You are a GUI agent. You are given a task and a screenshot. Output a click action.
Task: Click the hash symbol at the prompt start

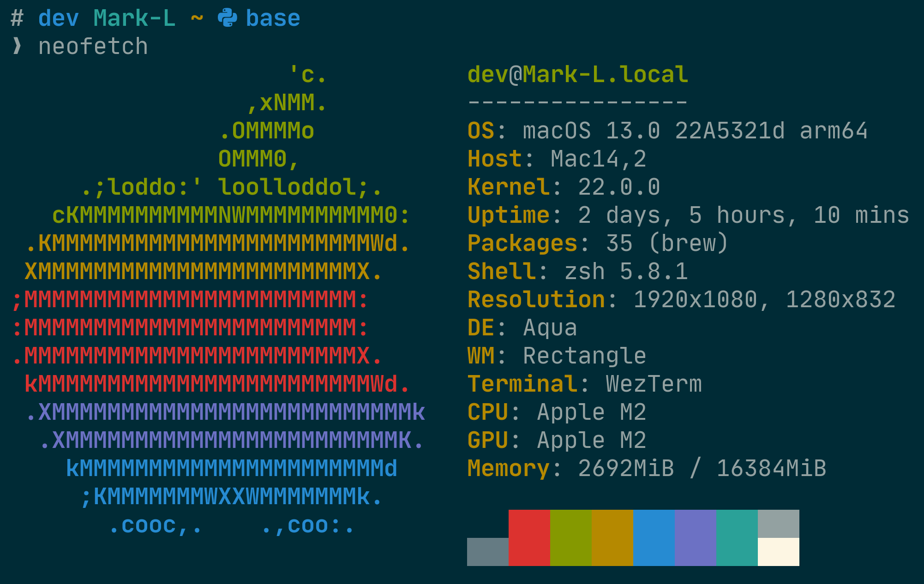17,18
